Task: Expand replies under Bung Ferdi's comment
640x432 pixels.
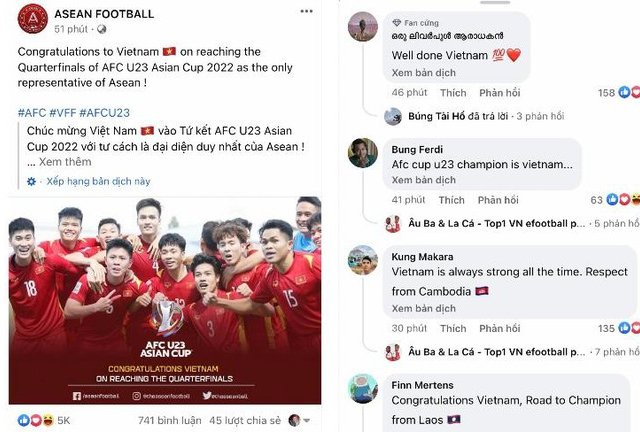Action: (616, 224)
